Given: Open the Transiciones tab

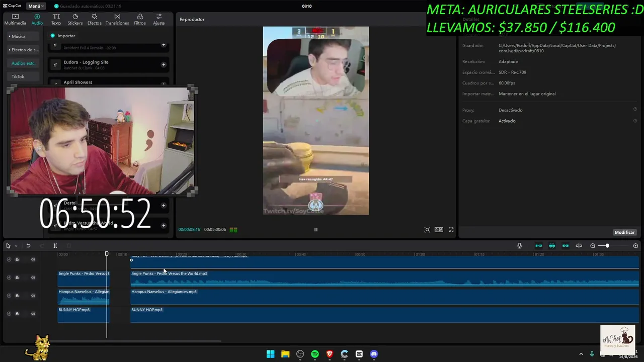Looking at the screenshot, I should 117,19.
